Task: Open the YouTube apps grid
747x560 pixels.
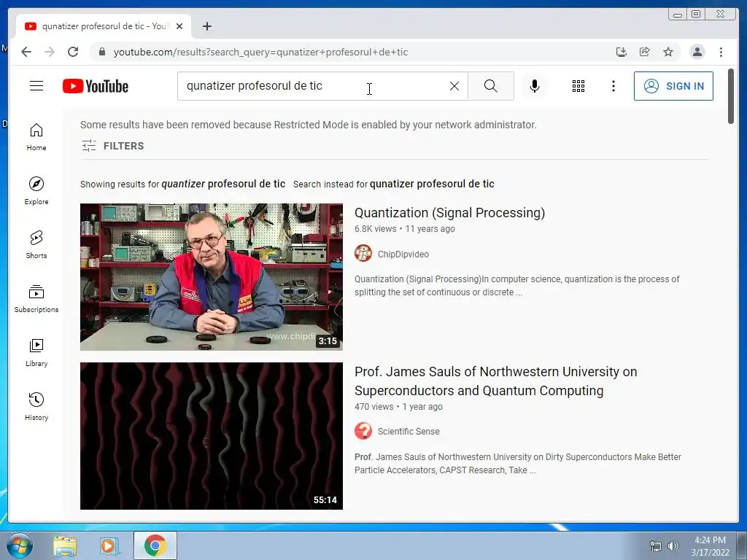Action: [578, 86]
